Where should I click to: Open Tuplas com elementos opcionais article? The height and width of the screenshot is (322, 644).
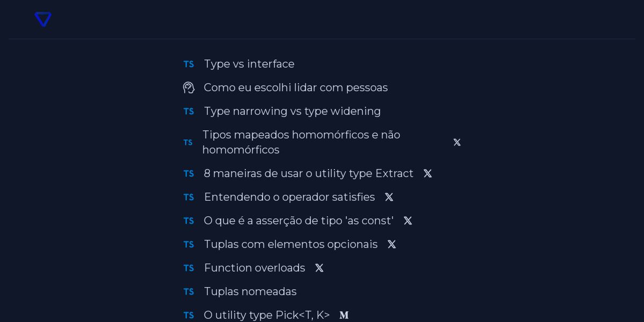[291, 244]
